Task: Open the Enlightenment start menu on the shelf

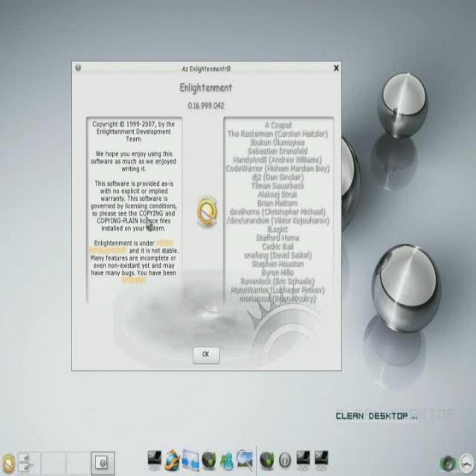Action: point(8,463)
